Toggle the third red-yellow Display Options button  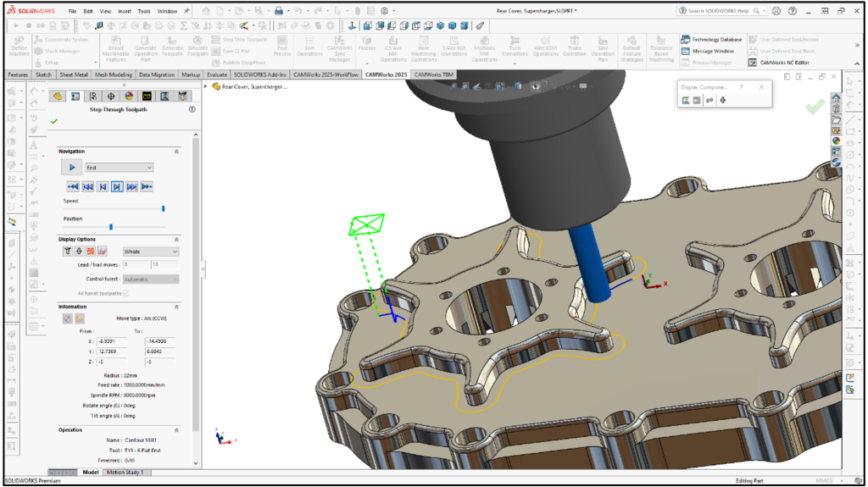tap(90, 252)
